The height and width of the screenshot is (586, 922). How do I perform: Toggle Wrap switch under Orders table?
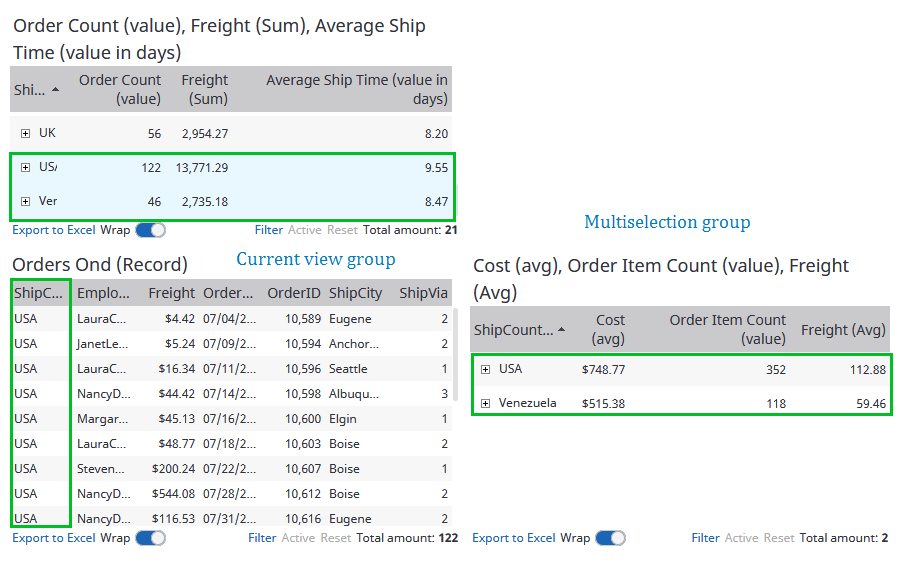coord(150,538)
